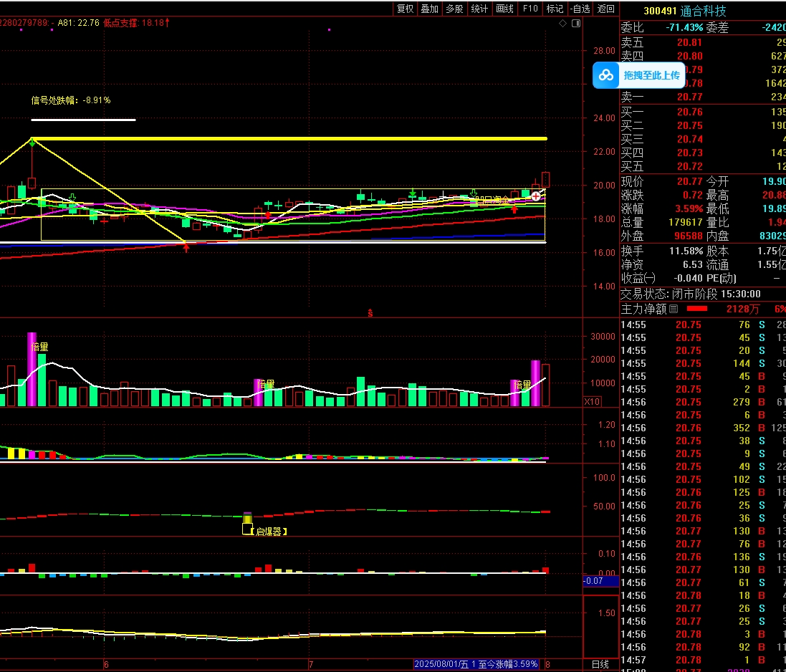
Task: Select the 卖五 20.81 order row
Action: 703,42
